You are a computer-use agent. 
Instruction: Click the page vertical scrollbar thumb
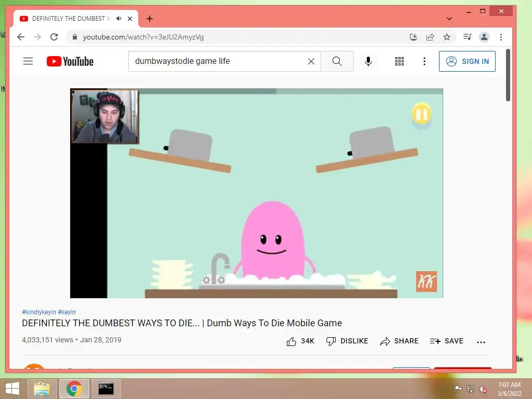click(508, 75)
